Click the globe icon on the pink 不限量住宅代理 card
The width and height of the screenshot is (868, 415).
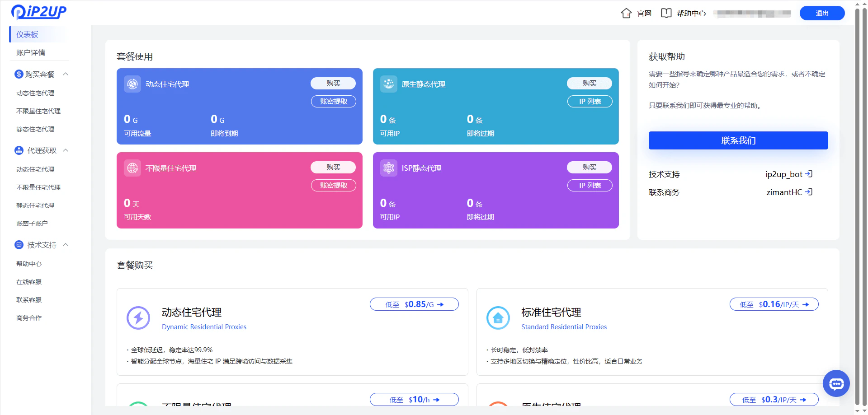(132, 168)
